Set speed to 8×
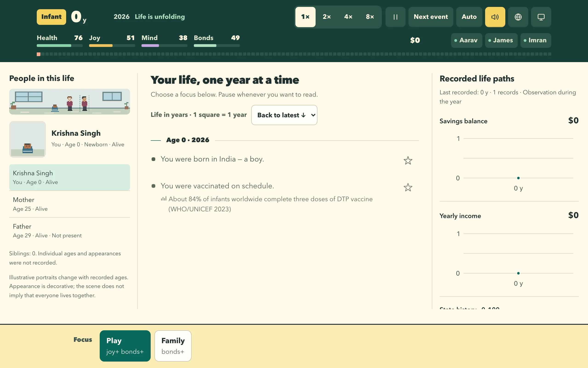Screen dimensions: 588x368 370,17
